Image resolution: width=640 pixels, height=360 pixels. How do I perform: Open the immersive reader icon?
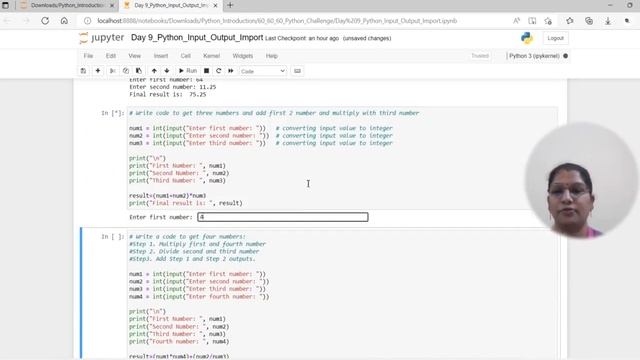tap(532, 21)
